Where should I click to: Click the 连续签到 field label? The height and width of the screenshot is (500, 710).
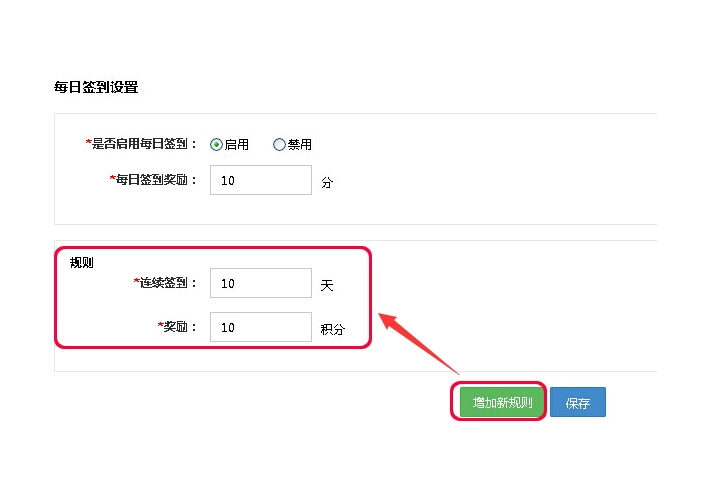169,283
